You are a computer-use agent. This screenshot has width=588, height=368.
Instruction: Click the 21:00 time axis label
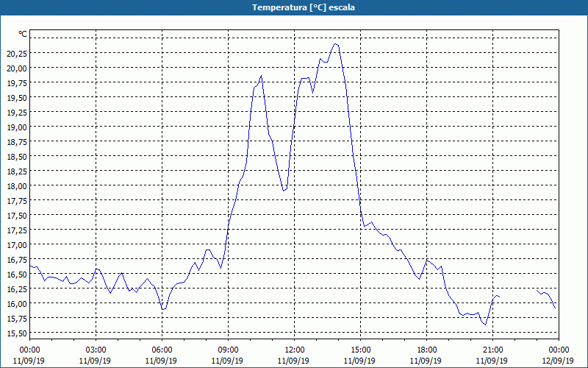click(492, 350)
